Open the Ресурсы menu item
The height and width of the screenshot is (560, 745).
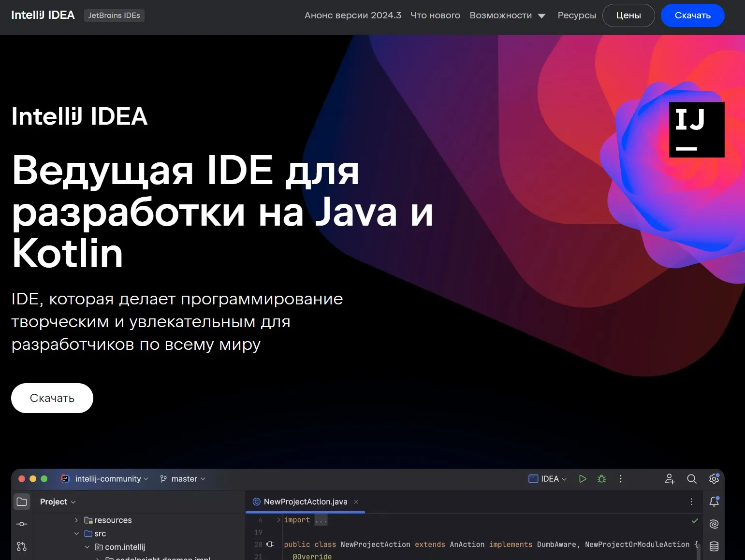tap(577, 15)
